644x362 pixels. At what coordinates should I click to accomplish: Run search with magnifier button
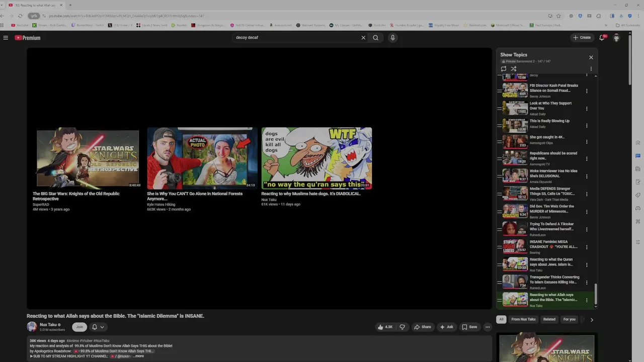(x=375, y=38)
